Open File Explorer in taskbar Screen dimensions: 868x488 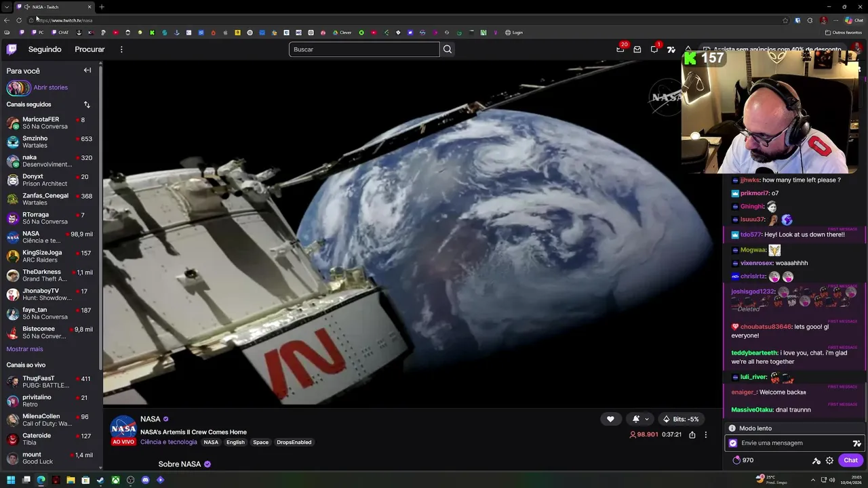[71, 480]
